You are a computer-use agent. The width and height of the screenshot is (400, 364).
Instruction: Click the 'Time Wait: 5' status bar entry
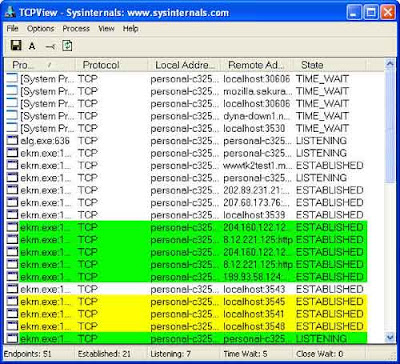click(x=245, y=354)
